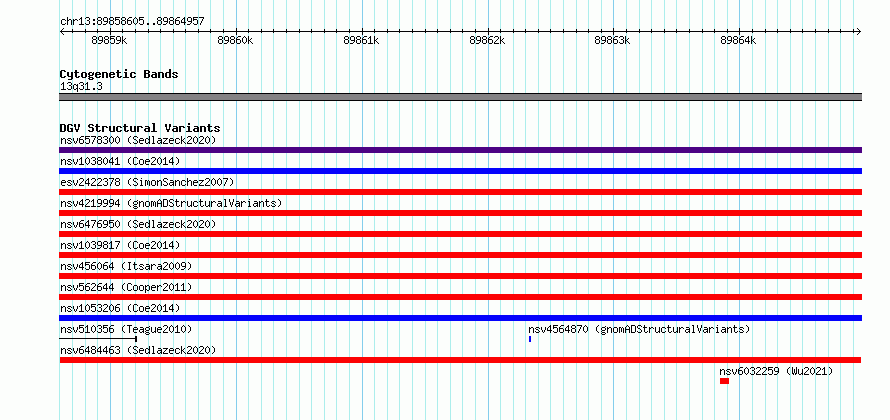Open nsv6484463 (Sedlazeck2020) label
Image resolution: width=890 pixels, height=420 pixels.
(138, 350)
